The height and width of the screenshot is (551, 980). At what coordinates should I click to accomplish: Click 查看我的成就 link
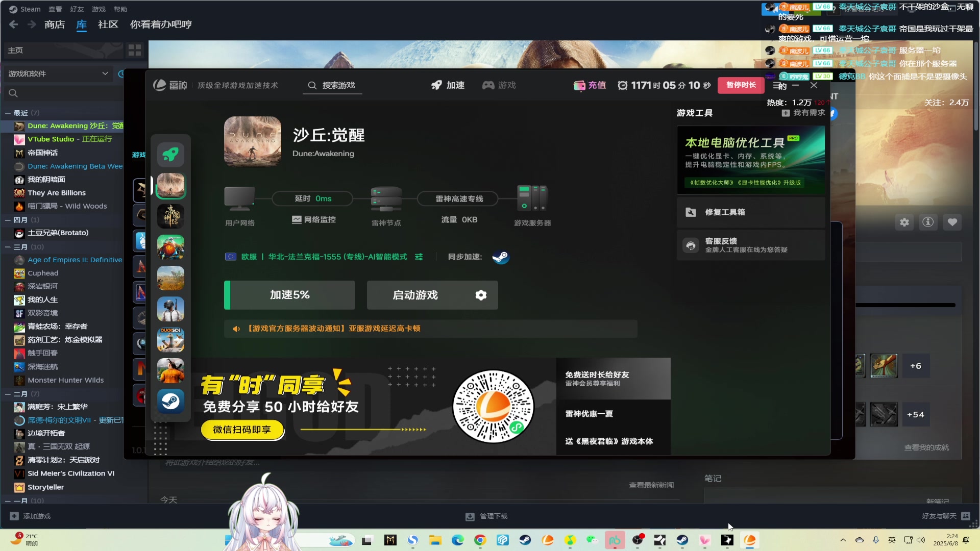pyautogui.click(x=926, y=447)
